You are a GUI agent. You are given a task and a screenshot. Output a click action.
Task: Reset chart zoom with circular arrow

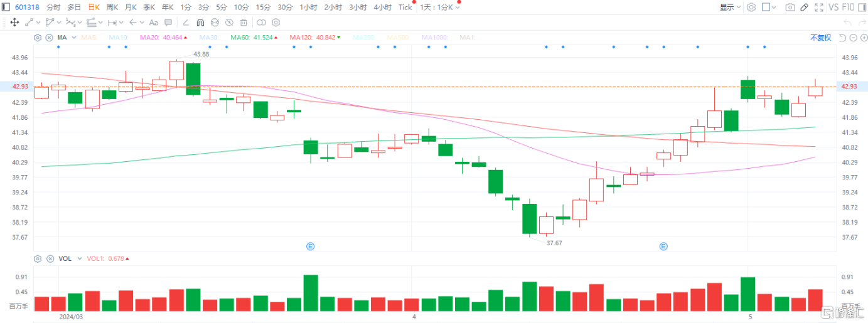(x=842, y=38)
